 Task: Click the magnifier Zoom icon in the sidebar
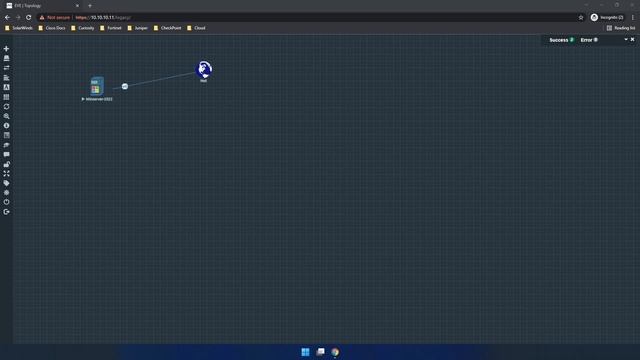coord(6,116)
